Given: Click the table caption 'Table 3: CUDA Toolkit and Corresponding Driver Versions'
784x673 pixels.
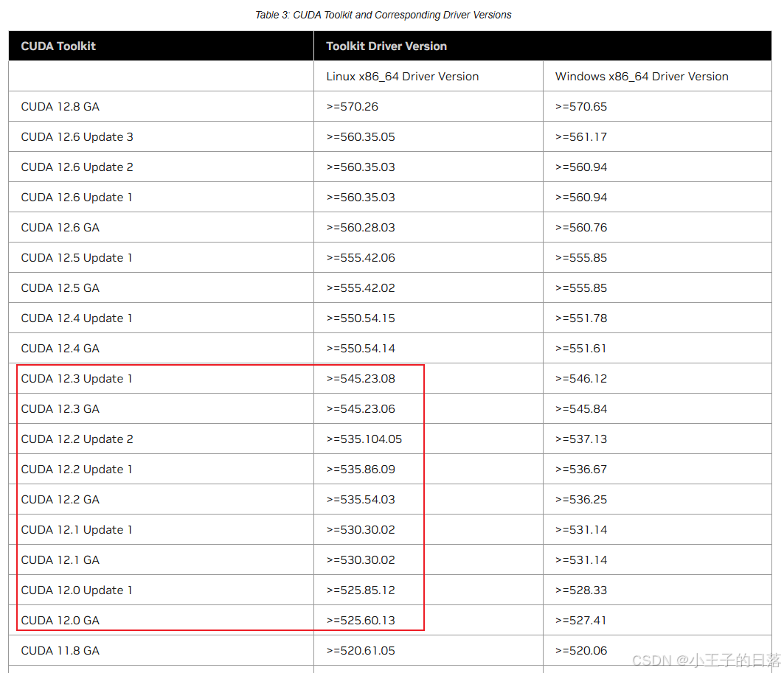Looking at the screenshot, I should (383, 15).
